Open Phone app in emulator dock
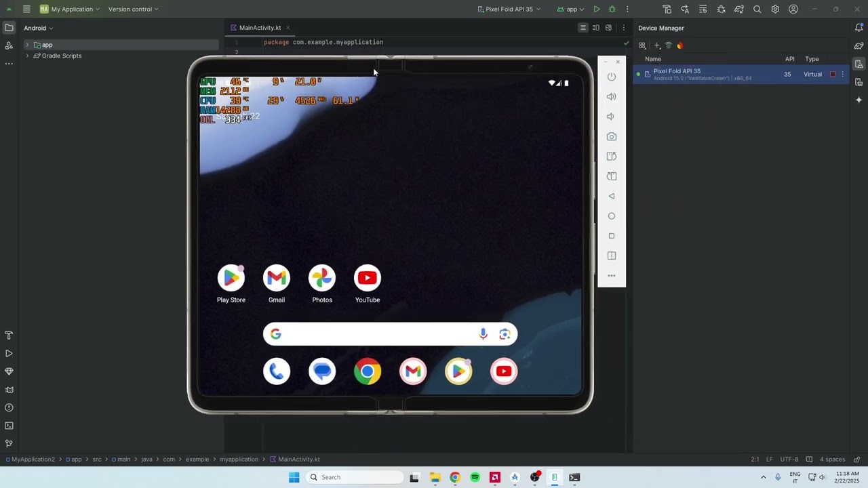Screen dimensions: 868x488 [x=277, y=371]
